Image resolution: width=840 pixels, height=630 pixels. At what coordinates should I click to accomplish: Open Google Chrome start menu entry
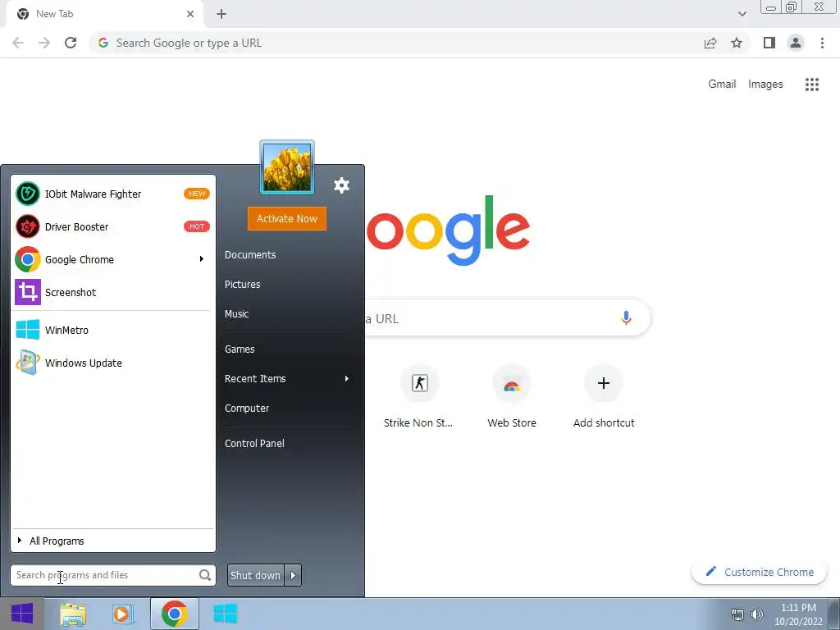point(112,259)
